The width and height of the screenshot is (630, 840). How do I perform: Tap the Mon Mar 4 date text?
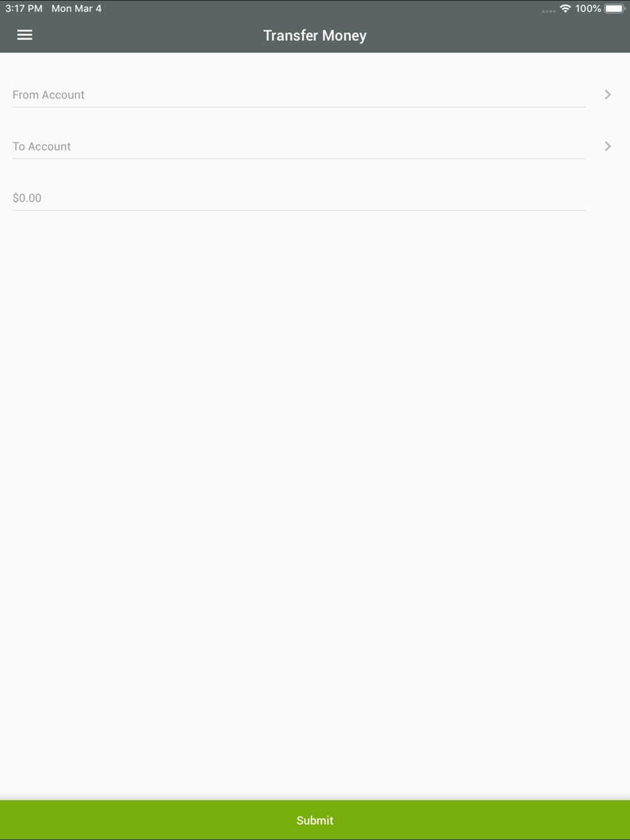[76, 8]
